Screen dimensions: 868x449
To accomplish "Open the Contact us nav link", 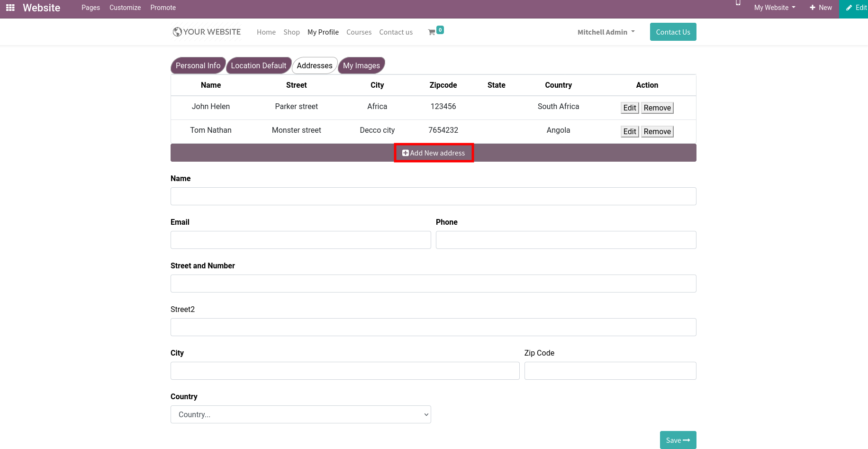I will [396, 32].
